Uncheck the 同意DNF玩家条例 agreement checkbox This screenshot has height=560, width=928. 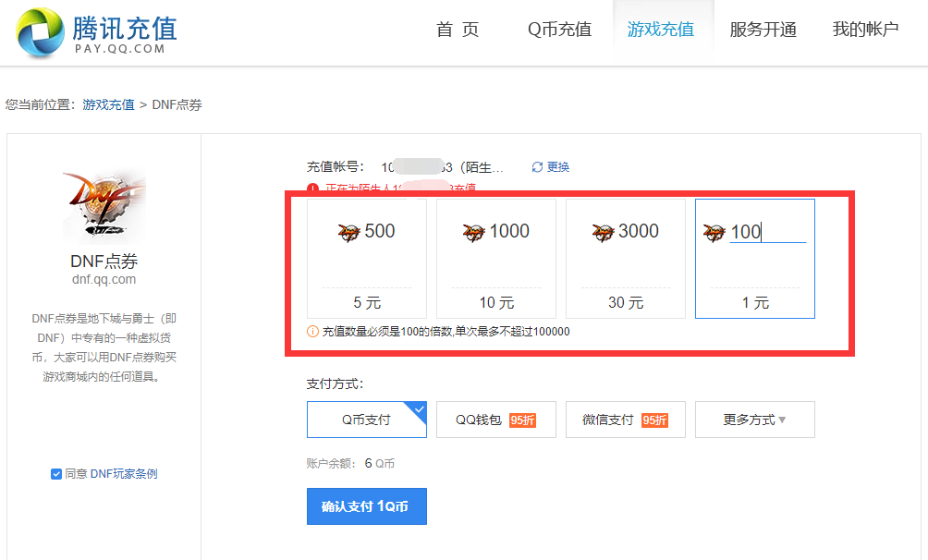55,473
